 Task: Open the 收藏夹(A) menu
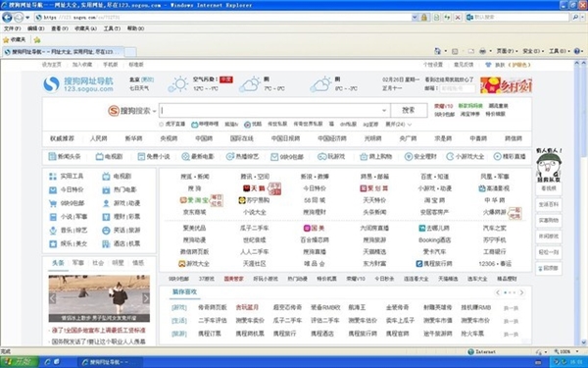(85, 28)
